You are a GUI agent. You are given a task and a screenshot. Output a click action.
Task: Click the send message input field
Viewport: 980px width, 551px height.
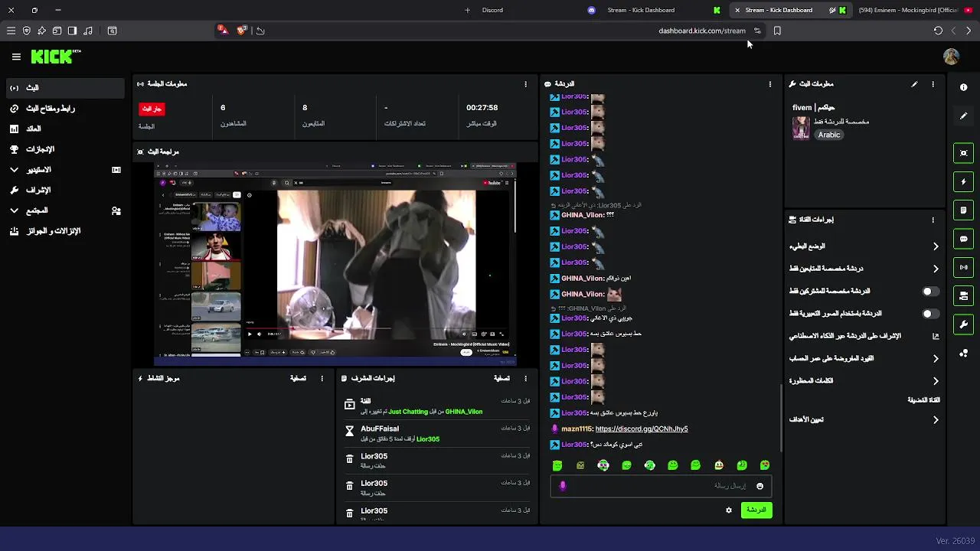661,486
